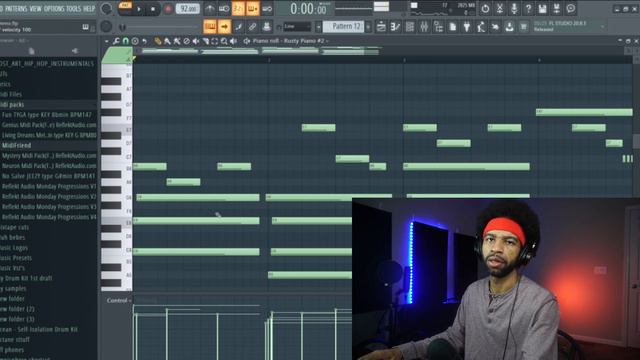Toggle the metronome button

pos(210,9)
